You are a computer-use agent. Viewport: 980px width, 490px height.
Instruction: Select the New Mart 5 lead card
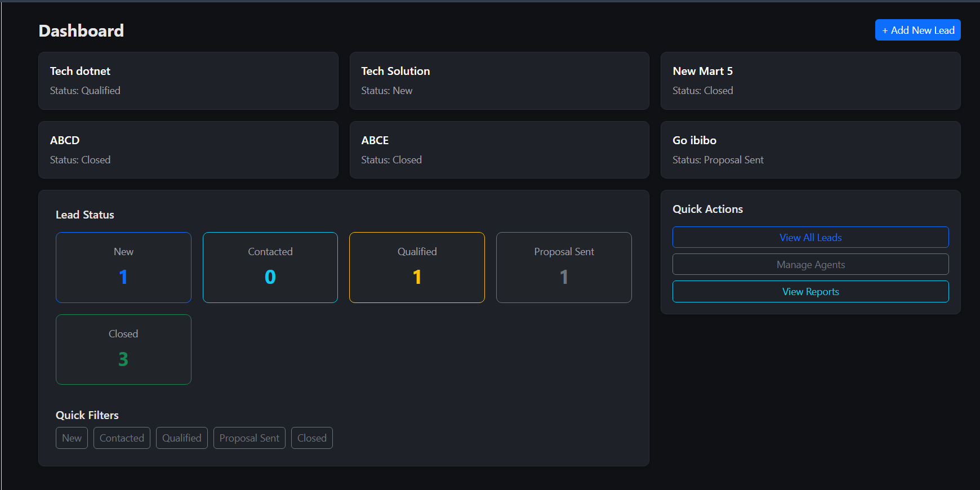(x=810, y=81)
